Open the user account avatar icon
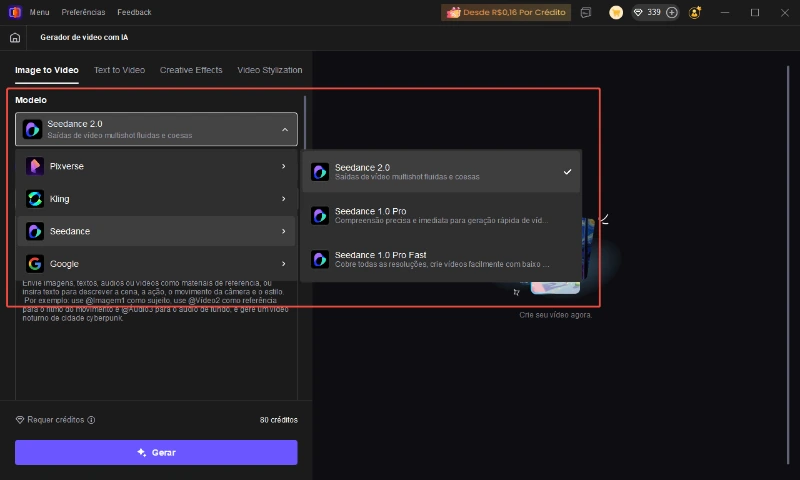 [x=694, y=12]
